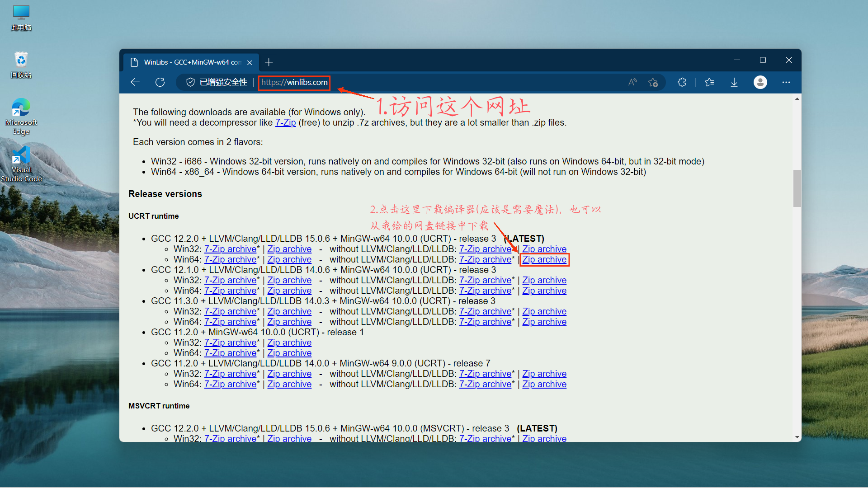Open the Favorites list icon
The width and height of the screenshot is (868, 488).
click(x=709, y=82)
